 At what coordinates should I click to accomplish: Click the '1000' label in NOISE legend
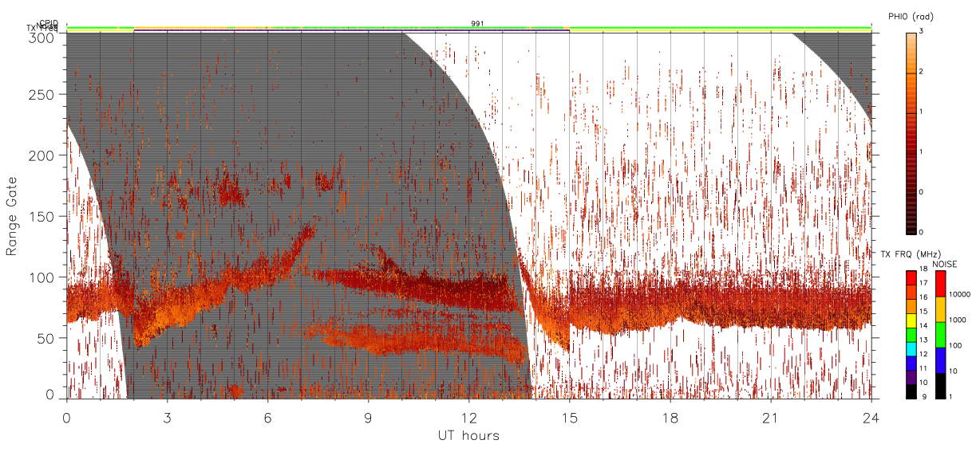[x=958, y=320]
